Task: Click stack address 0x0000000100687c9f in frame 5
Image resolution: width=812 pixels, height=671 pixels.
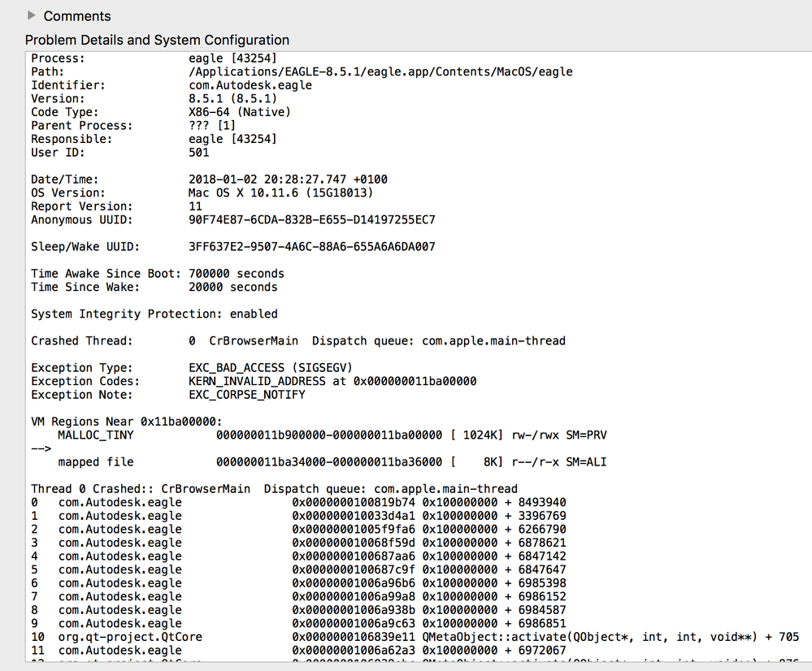Action: coord(354,569)
